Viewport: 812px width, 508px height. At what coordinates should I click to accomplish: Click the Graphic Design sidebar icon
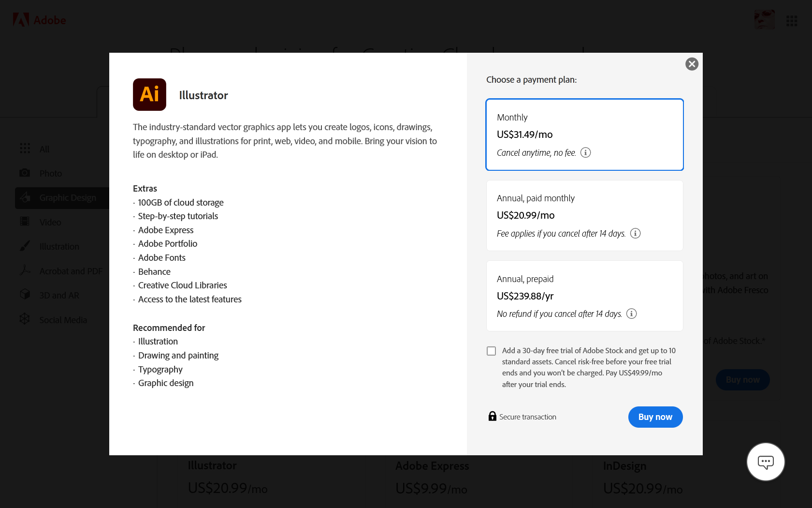(x=25, y=197)
